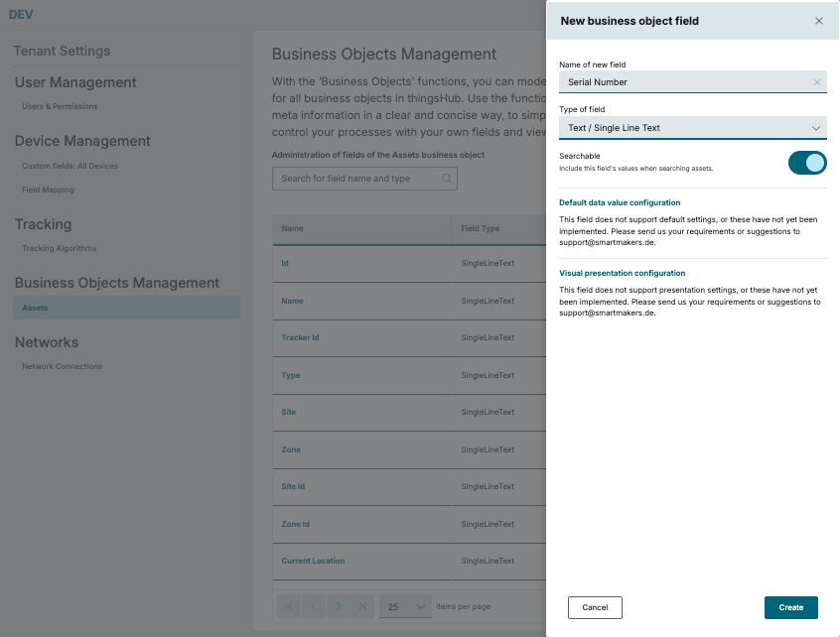Click Default data value configuration heading
The image size is (840, 637).
coord(620,202)
